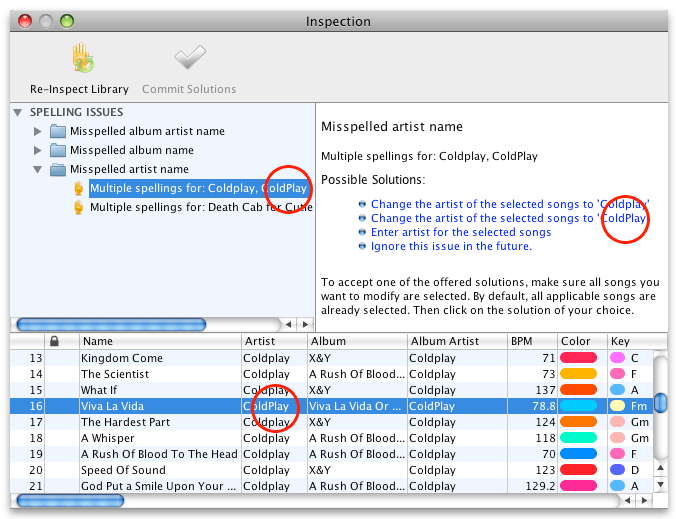Click folder icon beside Misspelled album artist name
678x519 pixels.
[58, 131]
